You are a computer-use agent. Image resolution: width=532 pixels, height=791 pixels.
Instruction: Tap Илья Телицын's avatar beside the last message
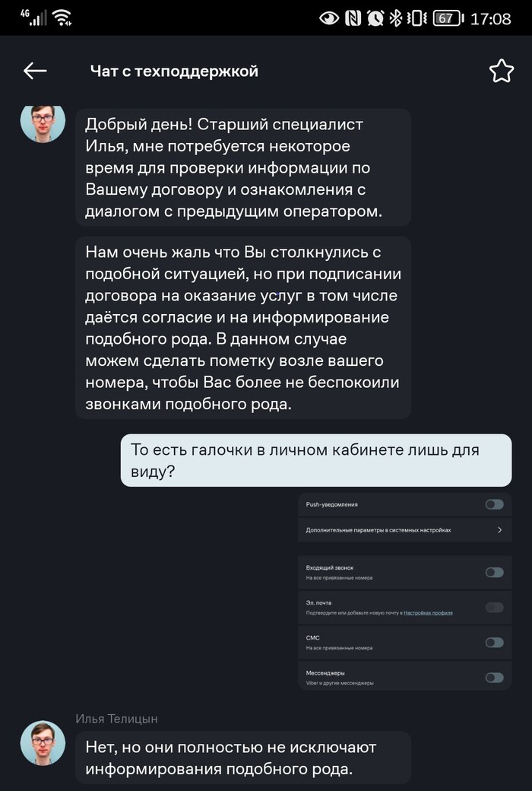tap(43, 743)
